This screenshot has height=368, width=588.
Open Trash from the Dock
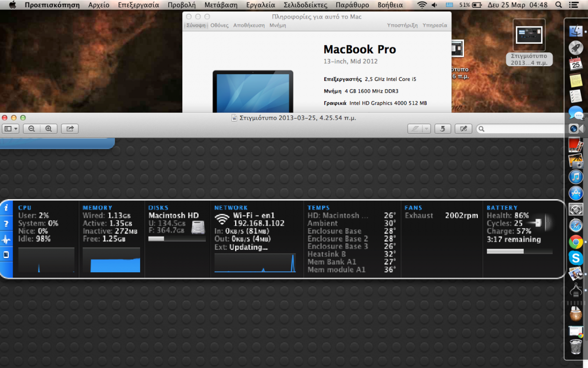click(576, 347)
